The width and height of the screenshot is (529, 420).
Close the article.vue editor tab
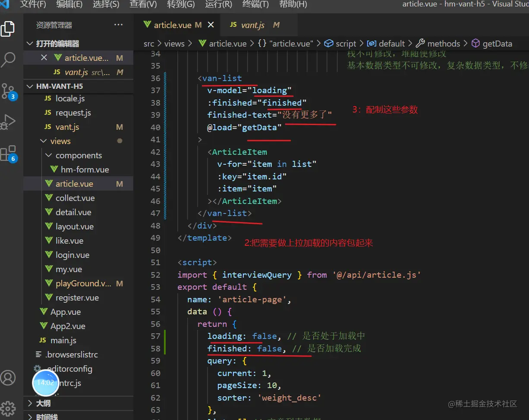pos(211,25)
